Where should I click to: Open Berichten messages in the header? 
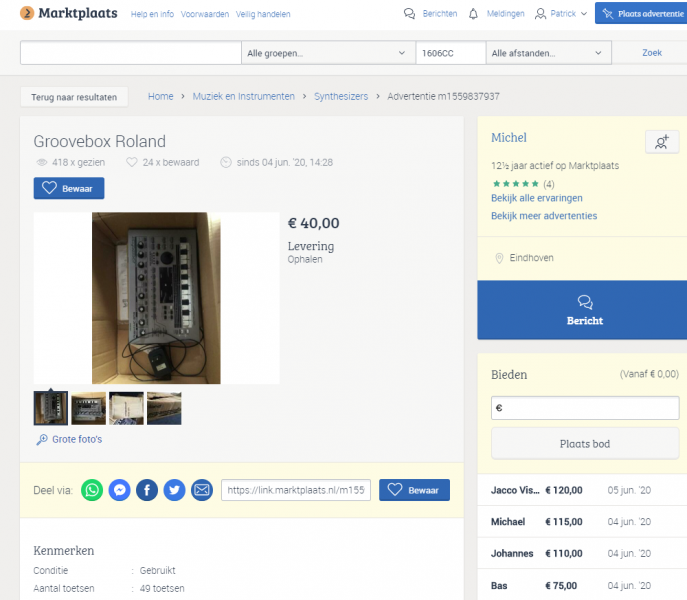430,14
